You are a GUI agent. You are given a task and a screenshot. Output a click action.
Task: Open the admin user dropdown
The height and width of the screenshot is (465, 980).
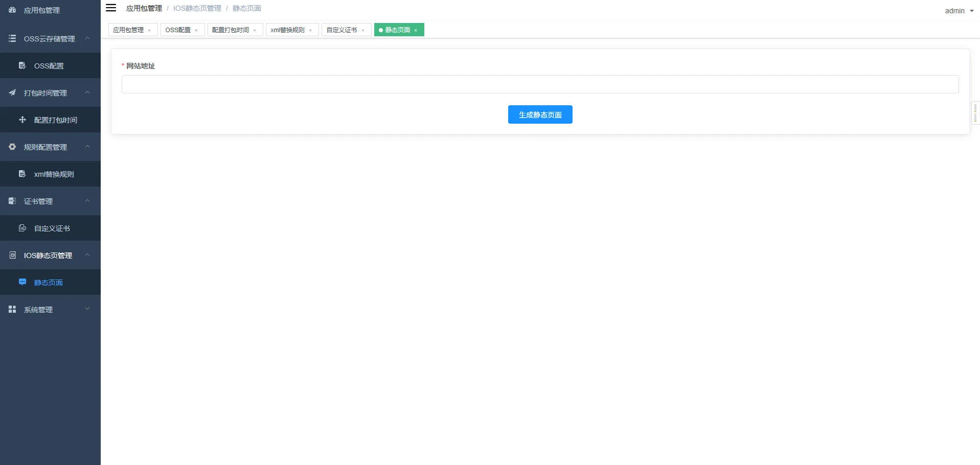(959, 11)
